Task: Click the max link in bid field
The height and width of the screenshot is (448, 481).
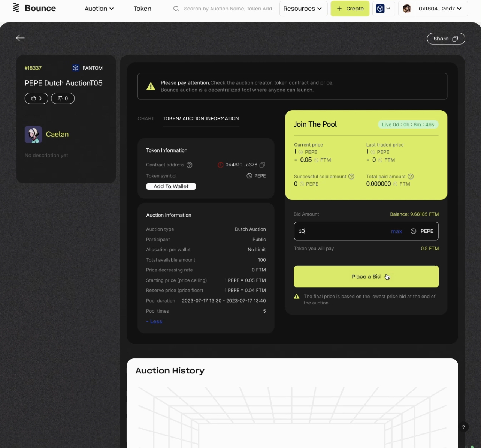Action: [396, 231]
